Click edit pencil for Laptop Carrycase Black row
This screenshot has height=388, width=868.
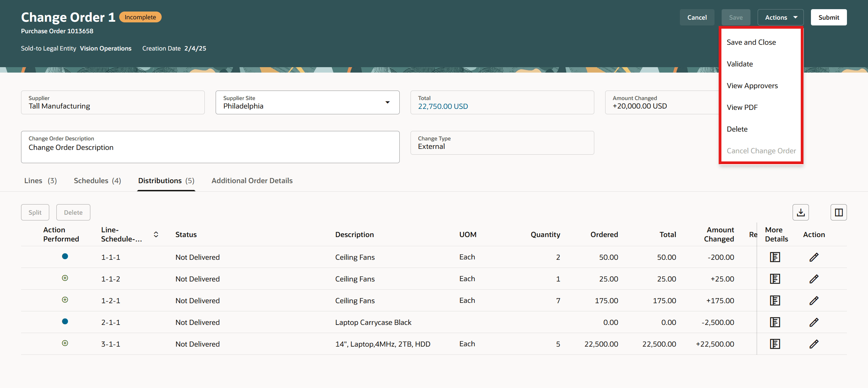(814, 322)
